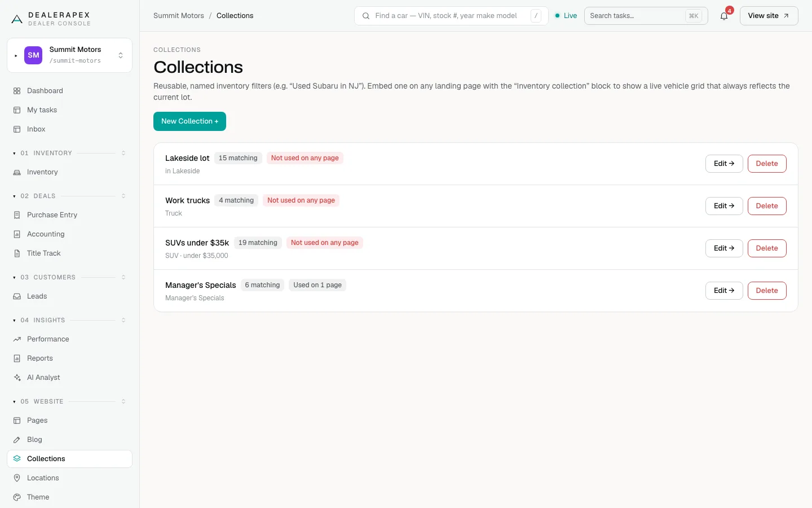812x508 pixels.
Task: Open Dashboard in the sidebar
Action: pyautogui.click(x=69, y=91)
